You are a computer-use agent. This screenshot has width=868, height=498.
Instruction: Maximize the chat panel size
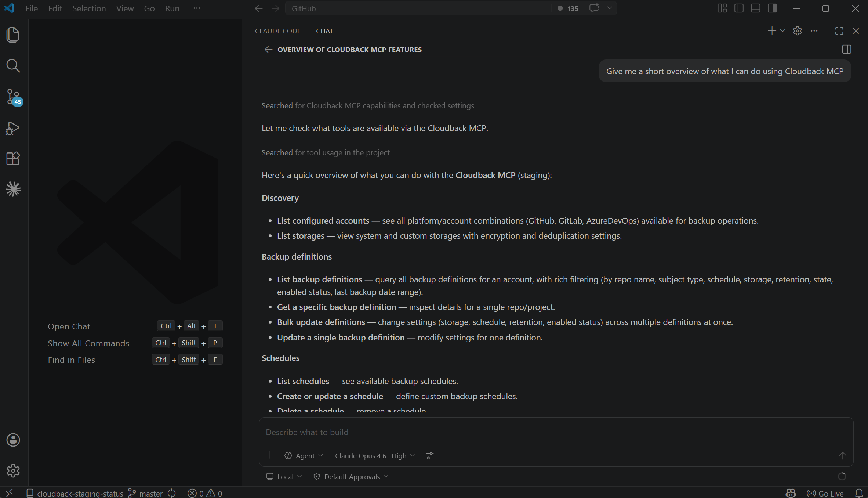[x=839, y=31]
